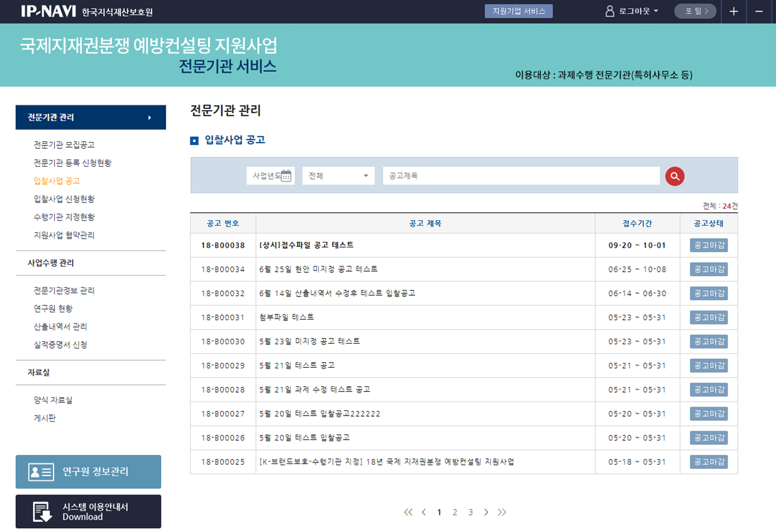Click 공고마감 button for 18-B00025
Viewport: 776px width, 532px height.
tap(709, 462)
